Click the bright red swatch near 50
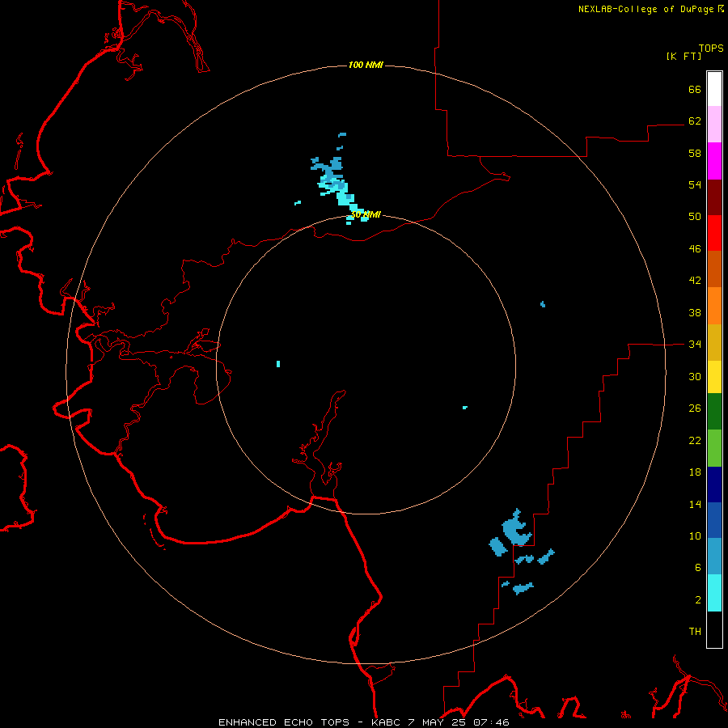The image size is (728, 728). point(714,233)
